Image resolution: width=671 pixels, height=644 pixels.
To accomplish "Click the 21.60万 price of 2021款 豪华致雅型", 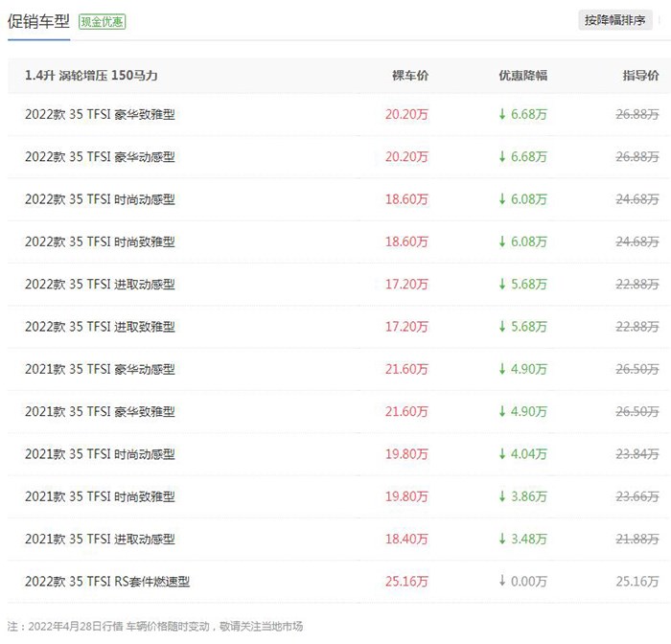I will pos(406,411).
